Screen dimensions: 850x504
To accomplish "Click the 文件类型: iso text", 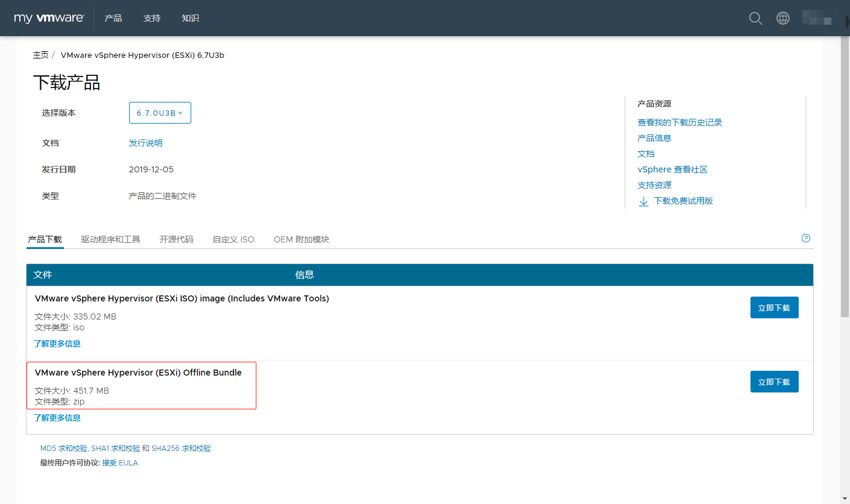I will (x=60, y=327).
